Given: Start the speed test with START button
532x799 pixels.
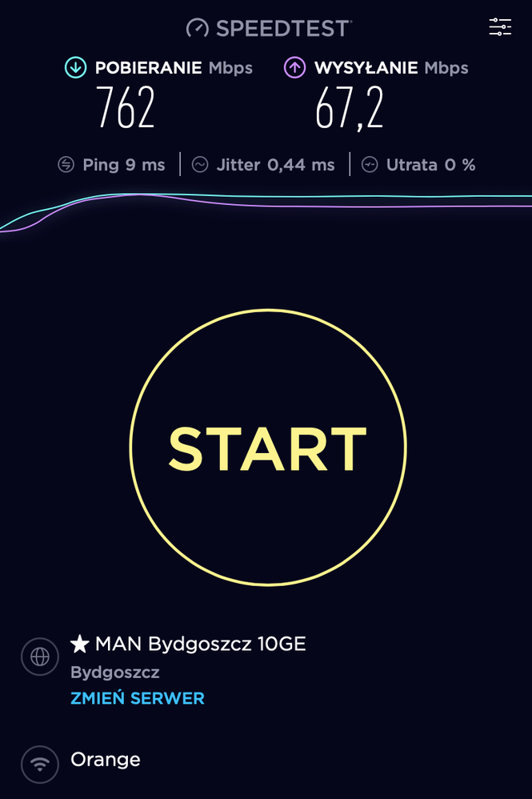Looking at the screenshot, I should click(x=268, y=448).
